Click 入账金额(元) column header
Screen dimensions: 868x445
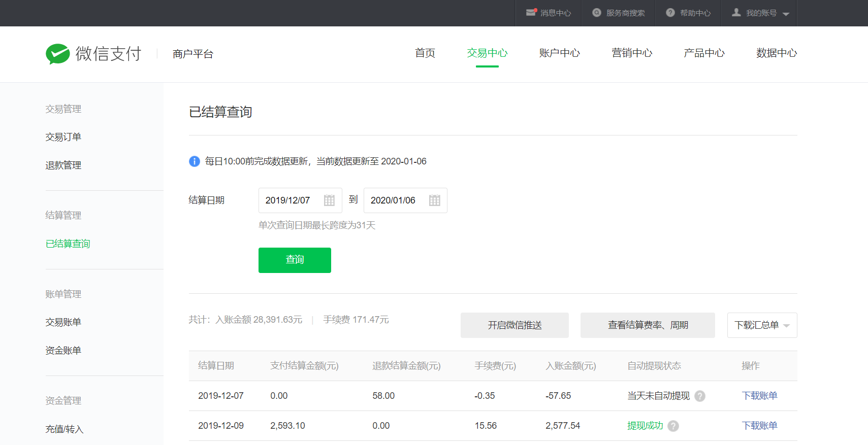[571, 366]
